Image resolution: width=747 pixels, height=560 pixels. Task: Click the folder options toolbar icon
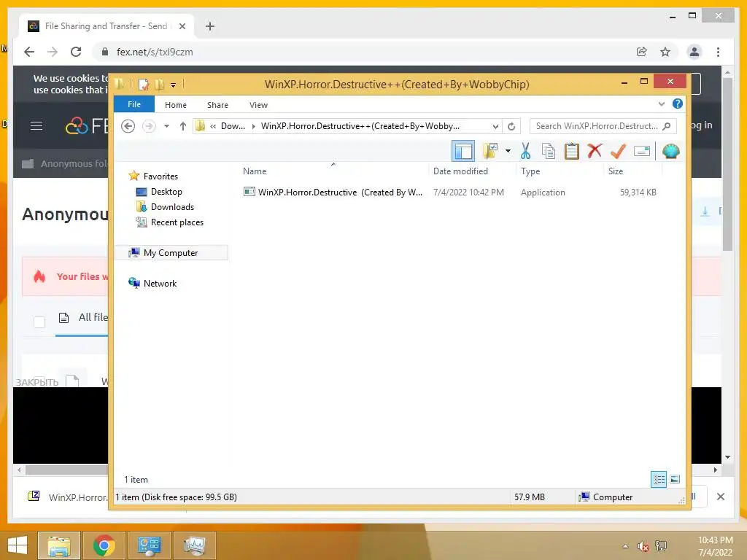pyautogui.click(x=490, y=152)
